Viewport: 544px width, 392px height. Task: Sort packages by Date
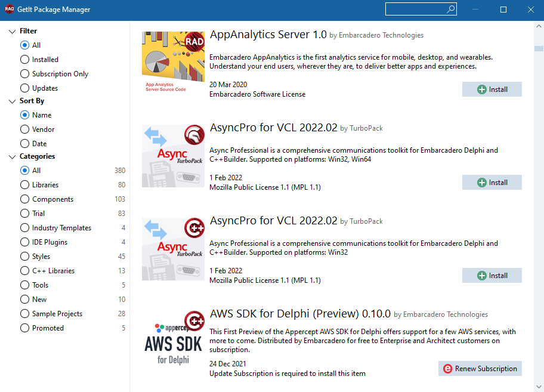[24, 144]
